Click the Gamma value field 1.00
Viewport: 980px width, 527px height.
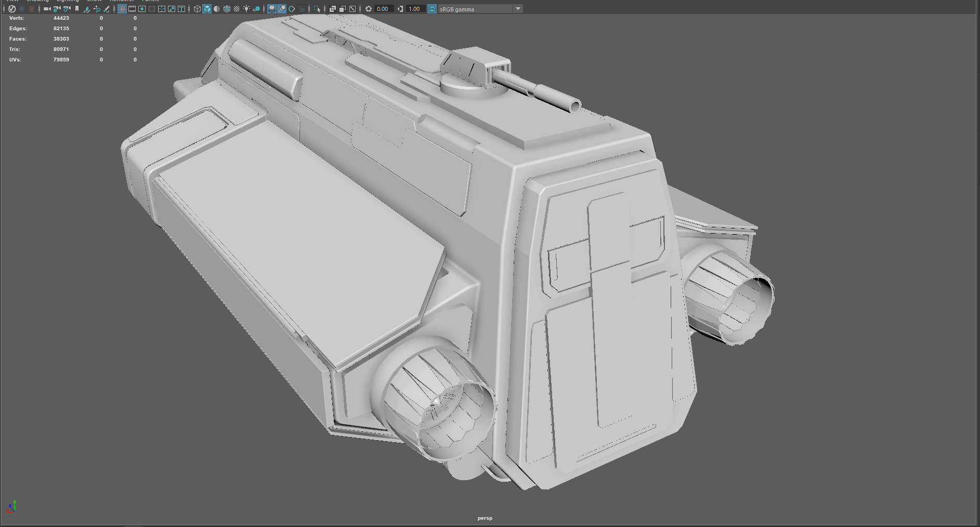pyautogui.click(x=415, y=9)
